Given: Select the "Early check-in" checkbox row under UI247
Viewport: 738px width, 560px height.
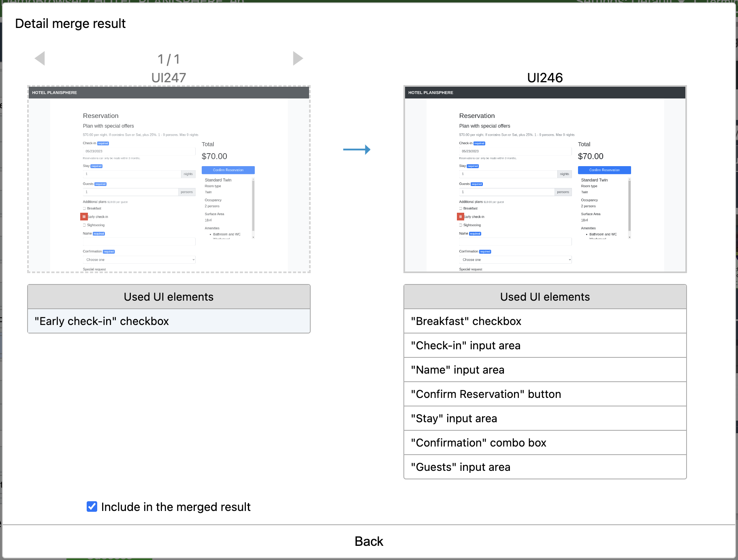Looking at the screenshot, I should tap(169, 321).
